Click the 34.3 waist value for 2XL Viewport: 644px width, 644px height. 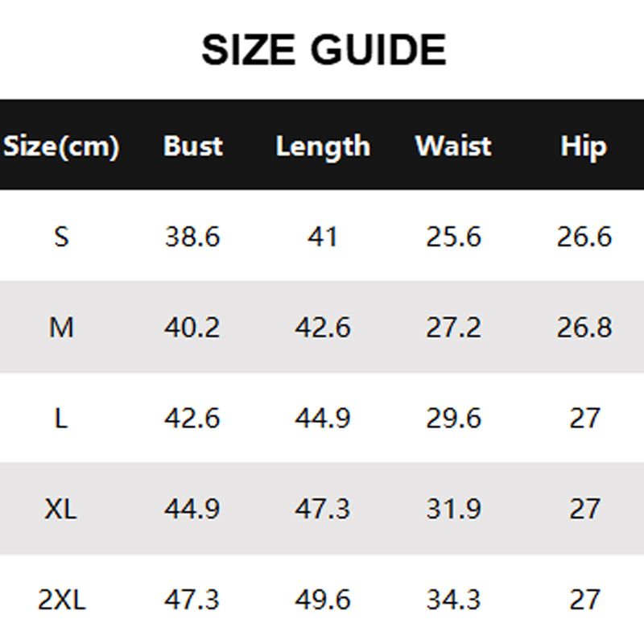click(x=453, y=600)
